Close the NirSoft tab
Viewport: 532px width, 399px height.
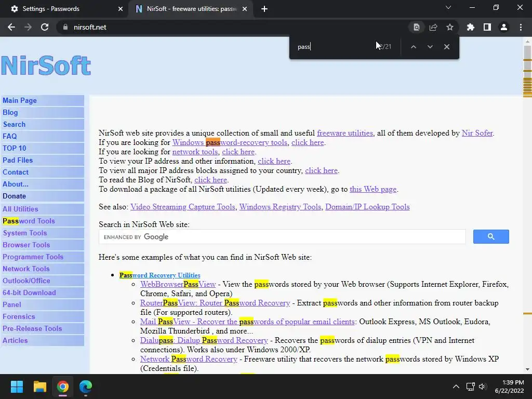(245, 9)
